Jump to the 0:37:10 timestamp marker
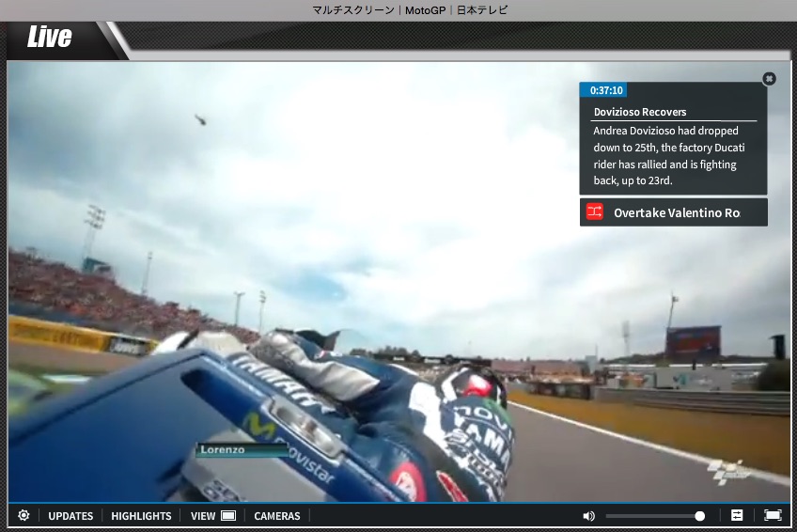The height and width of the screenshot is (532, 797). click(603, 90)
